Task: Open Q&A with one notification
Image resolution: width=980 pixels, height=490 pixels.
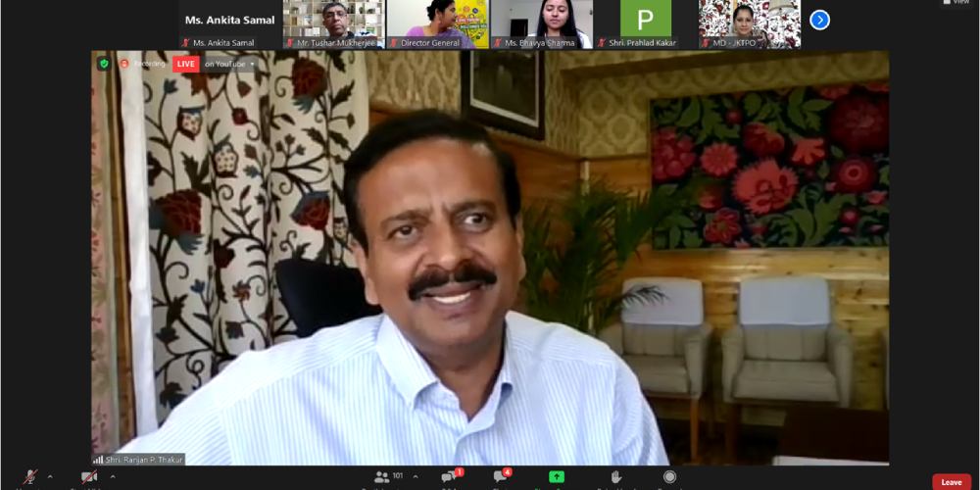Action: point(451,476)
